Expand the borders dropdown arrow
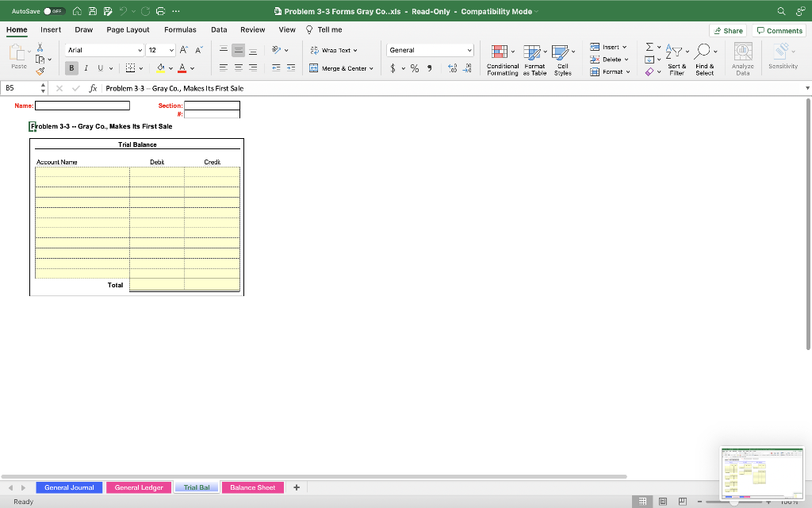This screenshot has height=508, width=812. point(141,68)
